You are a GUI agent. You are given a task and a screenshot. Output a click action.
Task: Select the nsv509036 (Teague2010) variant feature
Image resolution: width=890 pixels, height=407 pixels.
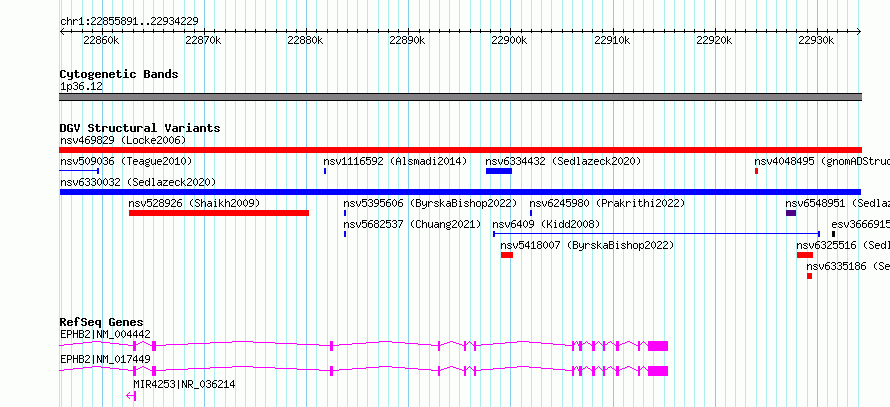[79, 171]
